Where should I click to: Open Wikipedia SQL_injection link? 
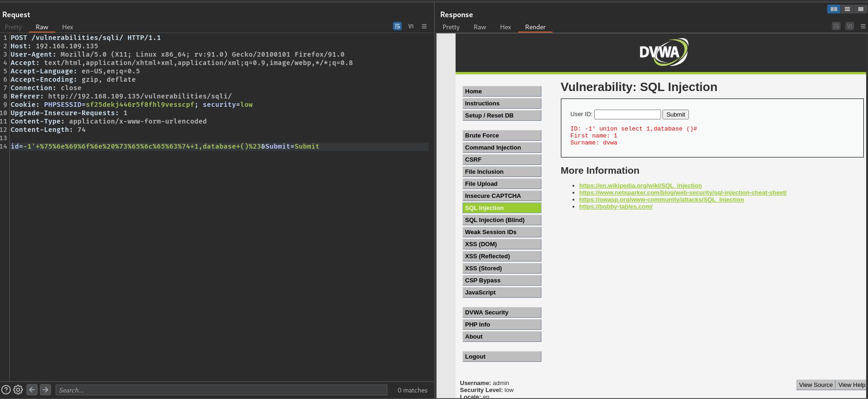(640, 185)
